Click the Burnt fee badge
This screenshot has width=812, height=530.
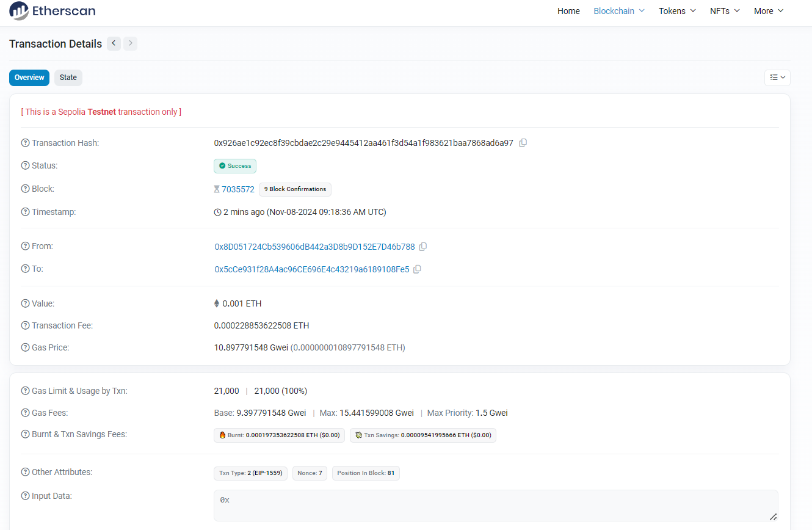point(280,435)
